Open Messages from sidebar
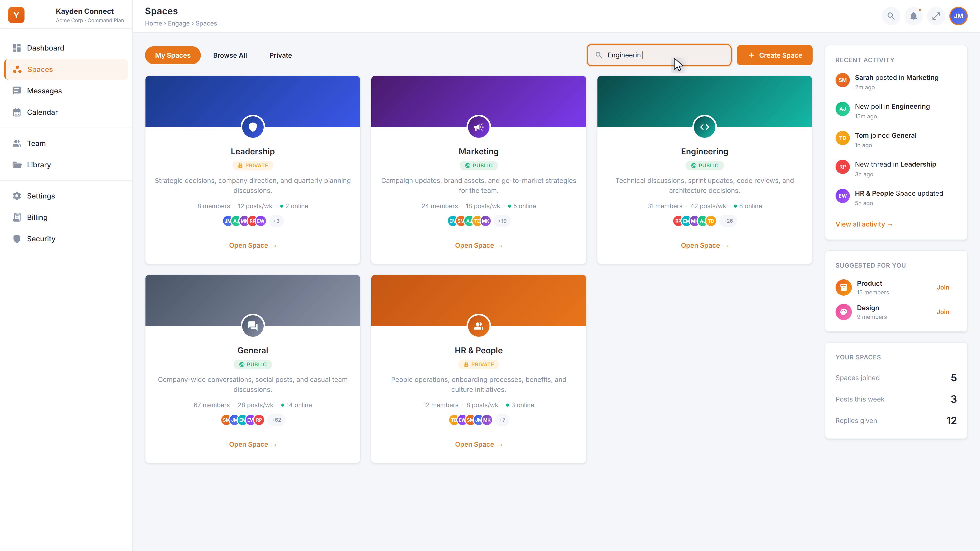Viewport: 980px width, 551px height. pos(66,91)
